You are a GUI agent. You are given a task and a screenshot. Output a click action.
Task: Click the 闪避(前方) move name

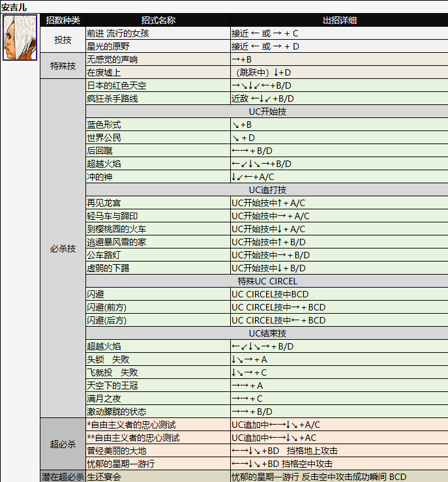[107, 307]
